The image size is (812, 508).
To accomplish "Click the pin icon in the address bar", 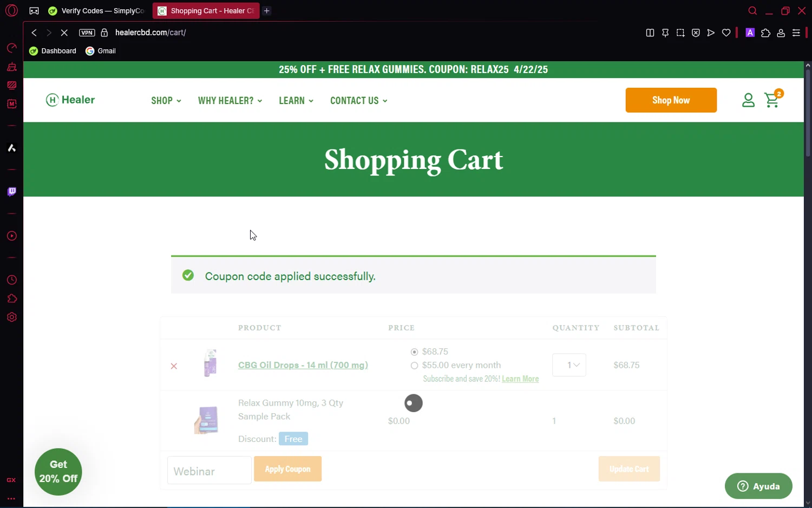I will tap(665, 33).
